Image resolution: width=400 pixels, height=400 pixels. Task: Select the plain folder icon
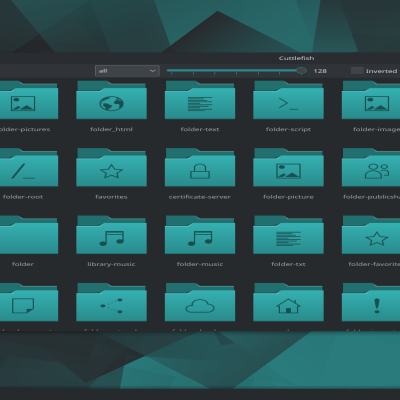point(29,235)
